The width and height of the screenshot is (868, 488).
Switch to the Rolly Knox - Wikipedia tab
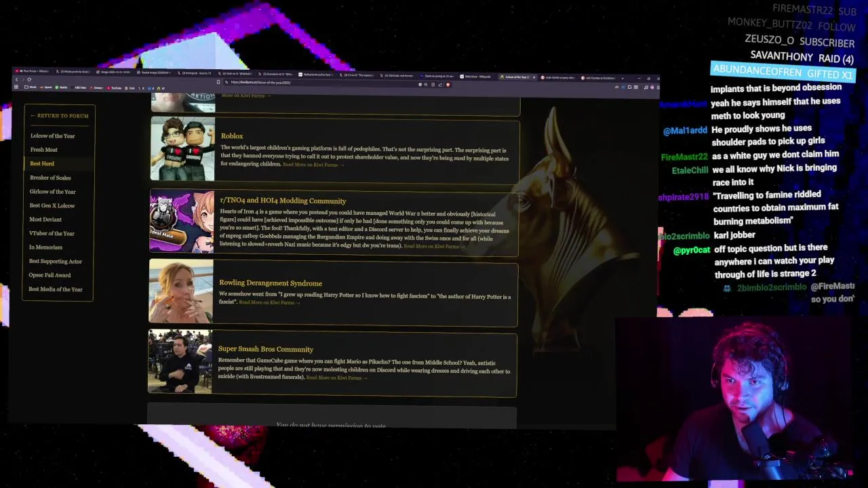point(477,77)
